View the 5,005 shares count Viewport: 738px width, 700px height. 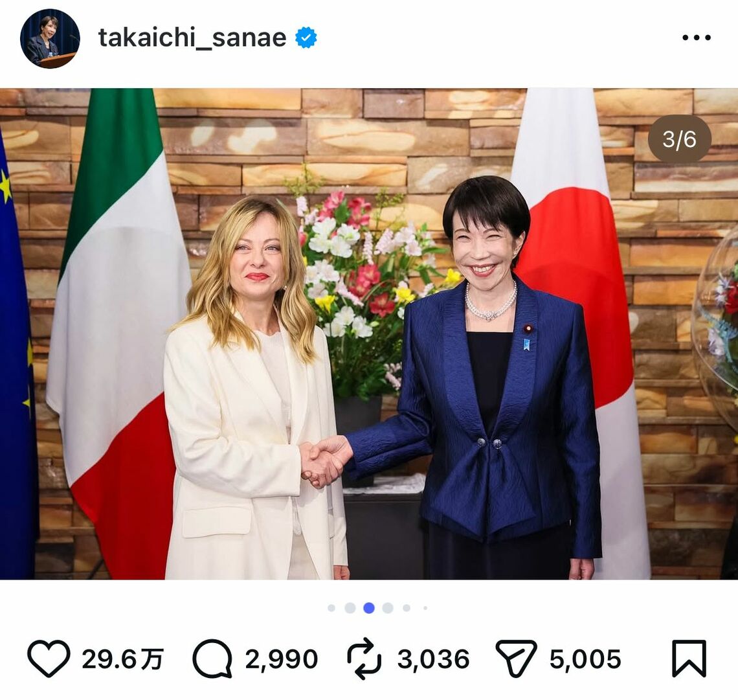[x=585, y=659]
